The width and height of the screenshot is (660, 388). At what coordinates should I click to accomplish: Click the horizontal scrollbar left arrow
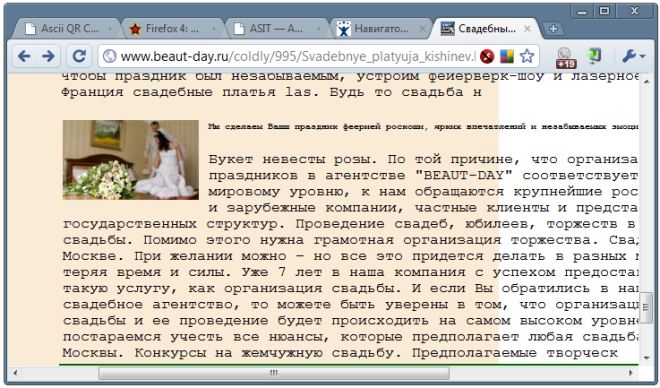pyautogui.click(x=16, y=373)
